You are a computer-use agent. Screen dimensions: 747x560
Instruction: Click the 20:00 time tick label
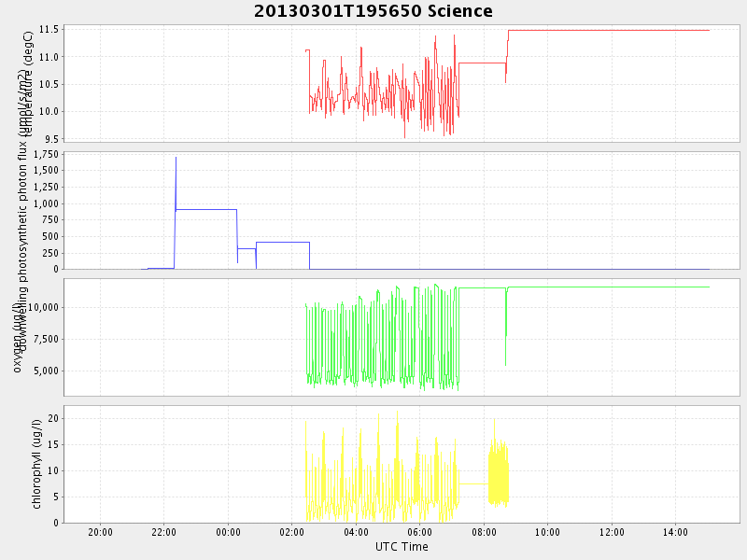tap(100, 532)
